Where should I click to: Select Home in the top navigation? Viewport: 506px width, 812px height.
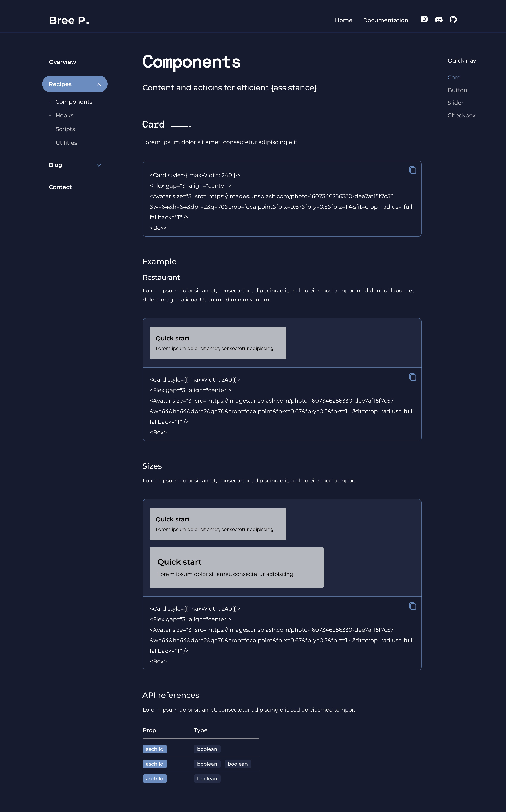(343, 20)
